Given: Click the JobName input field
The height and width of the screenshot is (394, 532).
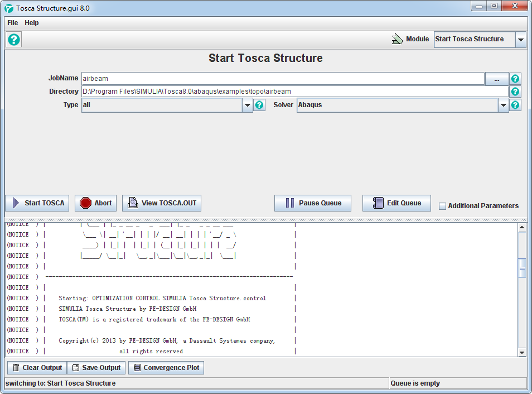Looking at the screenshot, I should point(283,79).
